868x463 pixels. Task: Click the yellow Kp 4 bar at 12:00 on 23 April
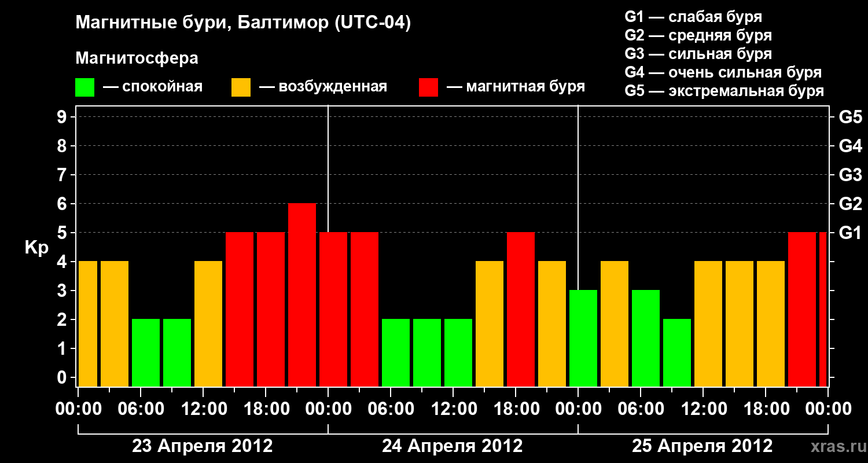pyautogui.click(x=208, y=324)
